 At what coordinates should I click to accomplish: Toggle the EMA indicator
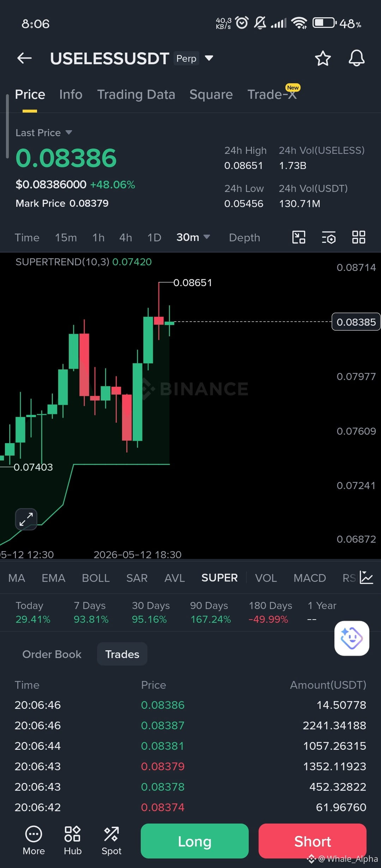pos(53,578)
